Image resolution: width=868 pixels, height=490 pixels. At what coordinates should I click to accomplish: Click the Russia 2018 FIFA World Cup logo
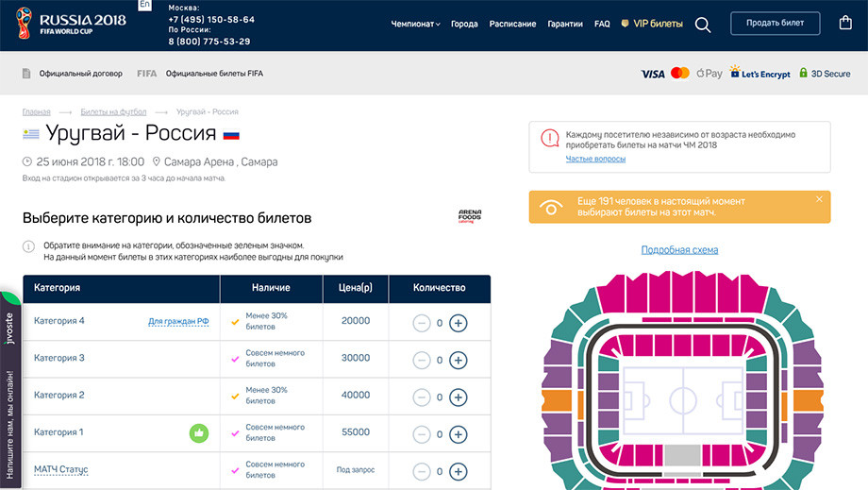point(71,24)
